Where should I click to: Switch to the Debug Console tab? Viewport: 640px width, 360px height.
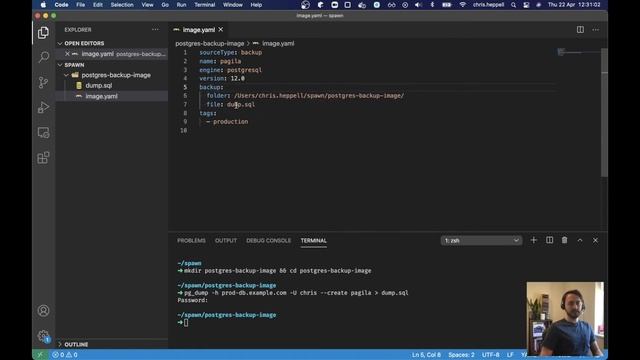pos(269,240)
